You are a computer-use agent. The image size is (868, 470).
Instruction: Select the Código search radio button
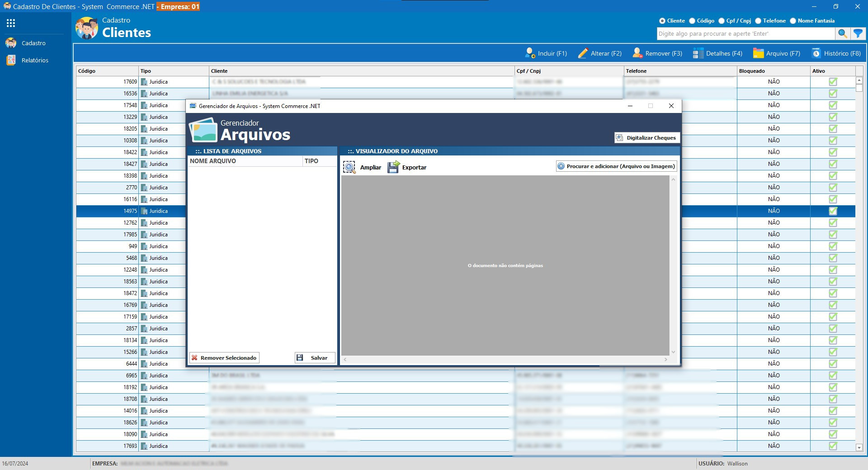[x=692, y=21]
